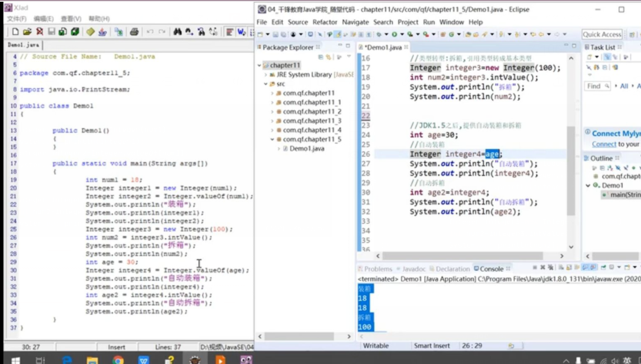
Task: Click the Find field in Task List
Action: pos(597,86)
